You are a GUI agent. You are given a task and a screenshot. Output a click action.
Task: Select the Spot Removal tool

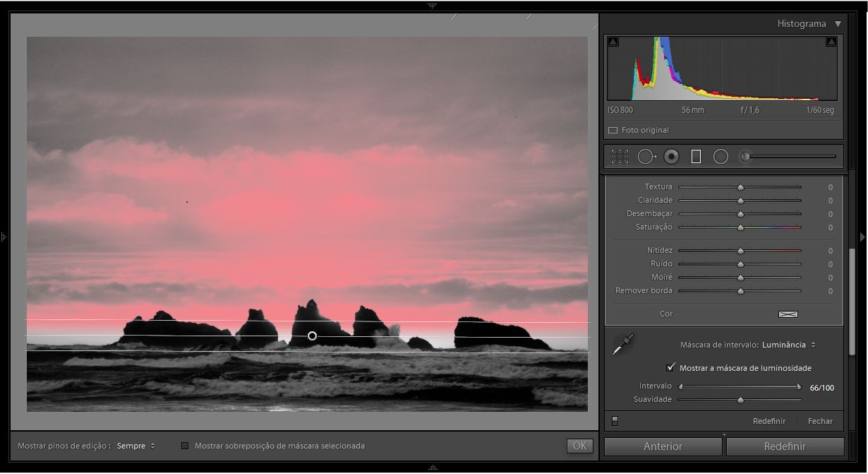(646, 157)
